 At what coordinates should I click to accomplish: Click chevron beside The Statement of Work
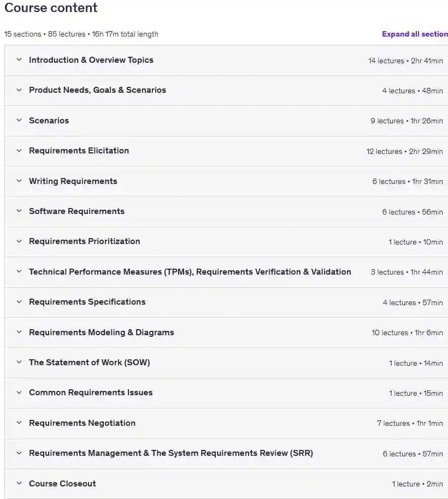19,362
